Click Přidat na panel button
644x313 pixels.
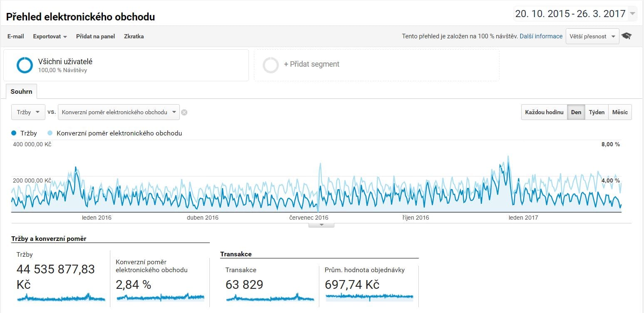coord(95,36)
